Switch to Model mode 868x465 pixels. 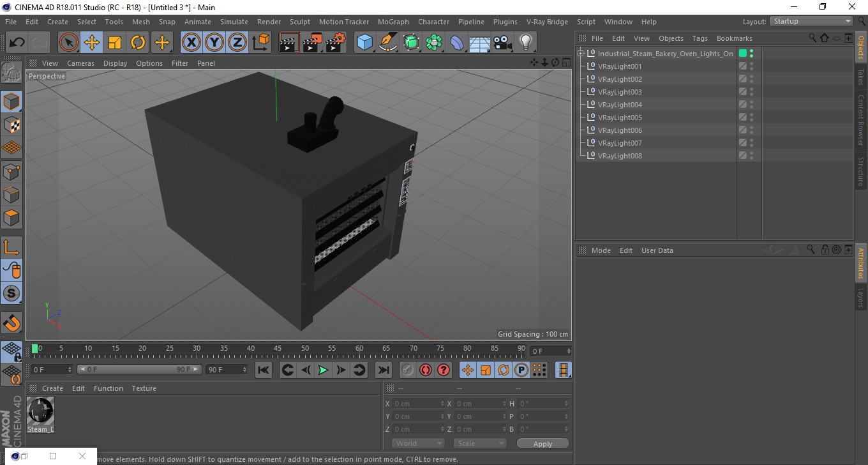(x=11, y=102)
